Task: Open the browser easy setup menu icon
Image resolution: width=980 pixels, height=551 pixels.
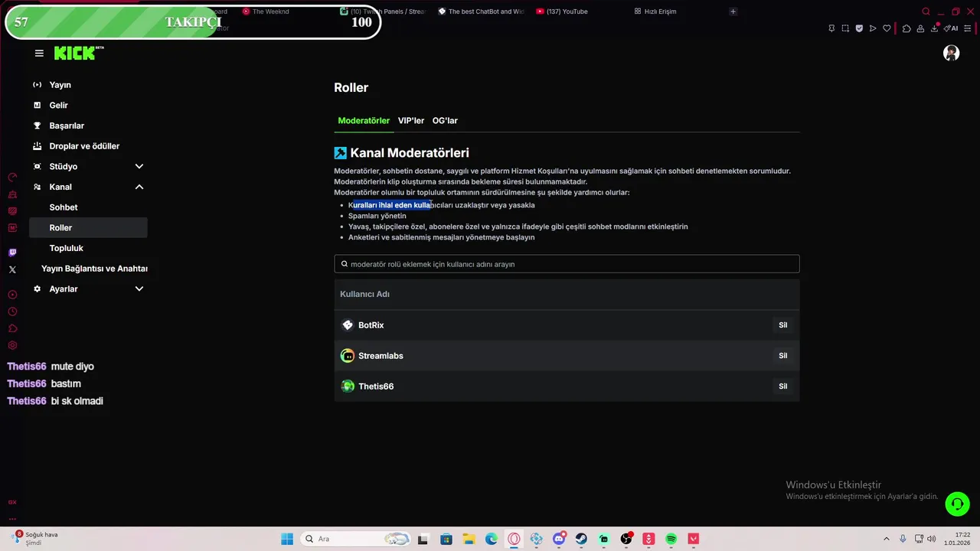Action: tap(967, 28)
